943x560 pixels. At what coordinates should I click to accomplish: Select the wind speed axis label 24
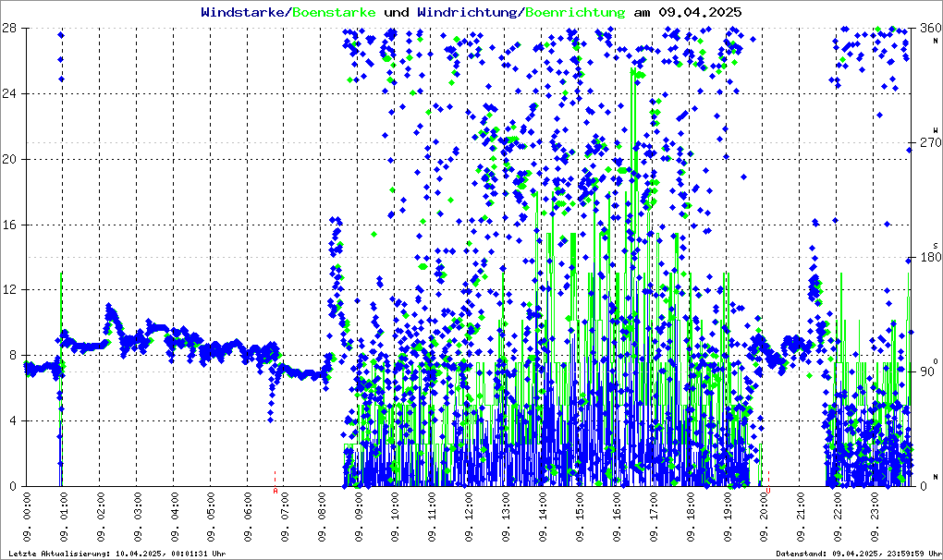coord(8,93)
